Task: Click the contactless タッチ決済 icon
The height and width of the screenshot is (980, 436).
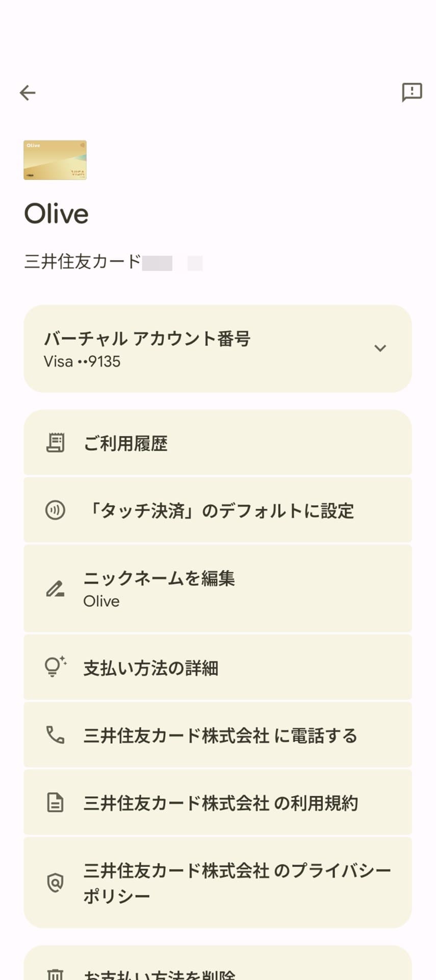Action: click(x=55, y=510)
